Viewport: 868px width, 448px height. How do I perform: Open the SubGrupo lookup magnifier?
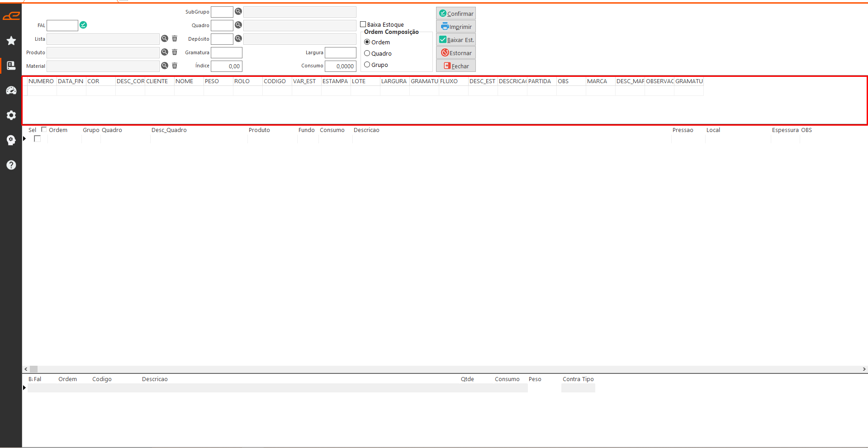point(238,12)
